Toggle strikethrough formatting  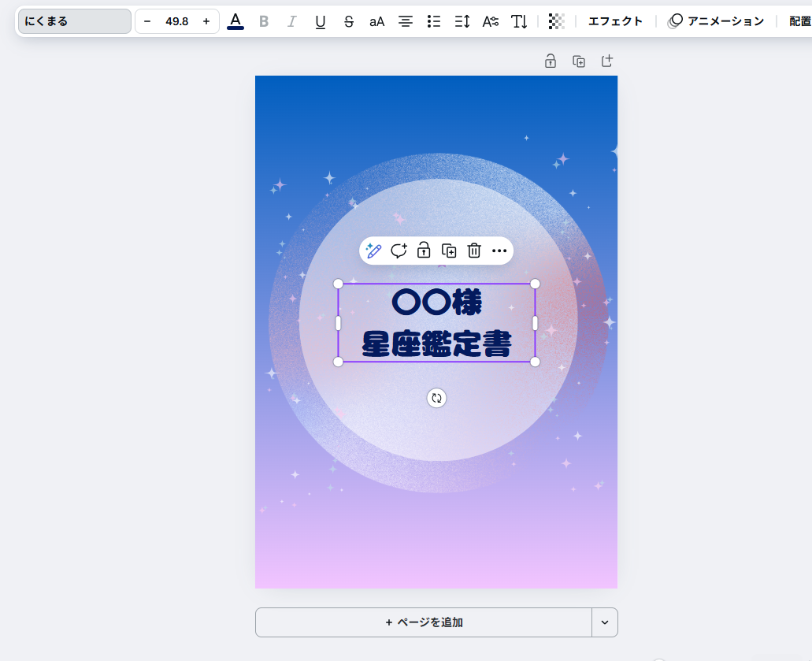click(349, 21)
